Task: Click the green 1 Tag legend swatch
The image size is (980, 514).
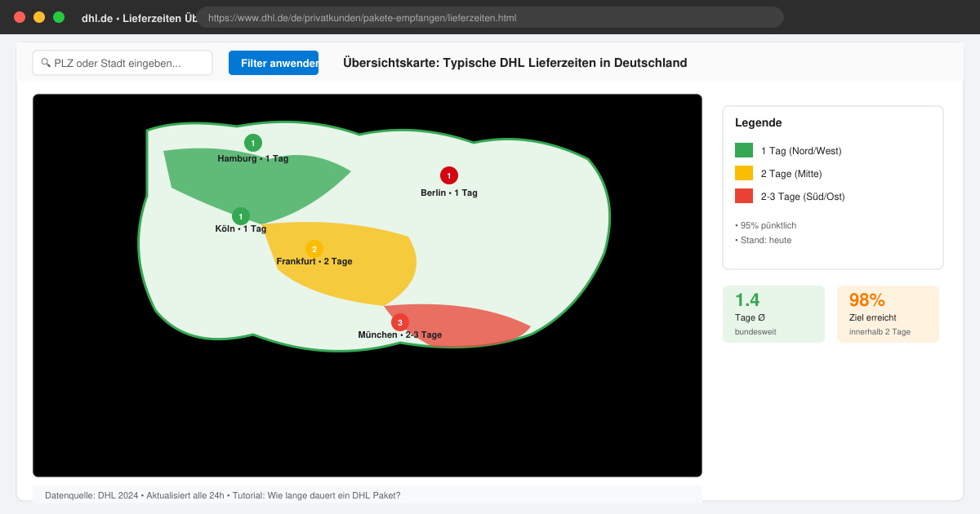Action: (744, 150)
